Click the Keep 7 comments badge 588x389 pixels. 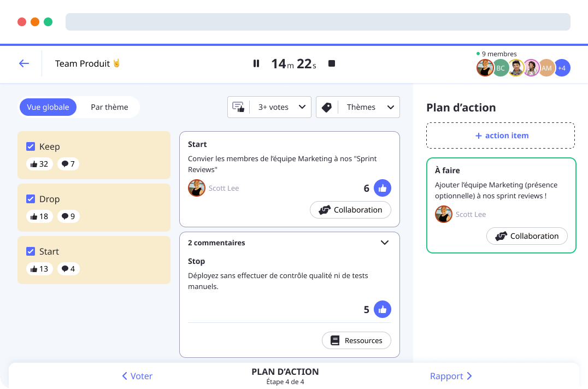point(68,164)
